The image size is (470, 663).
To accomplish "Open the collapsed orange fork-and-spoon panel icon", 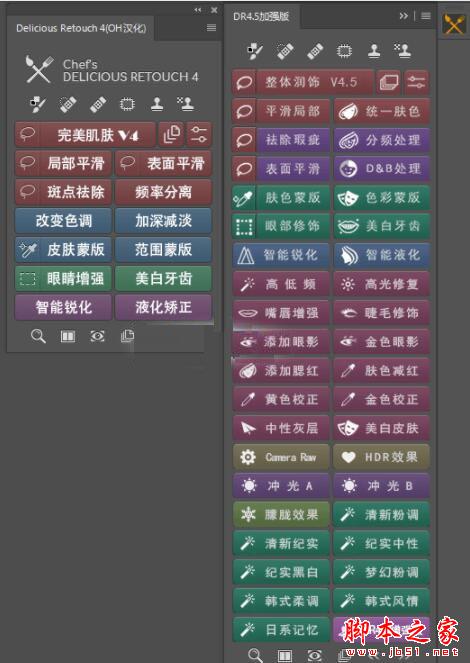I will click(454, 24).
